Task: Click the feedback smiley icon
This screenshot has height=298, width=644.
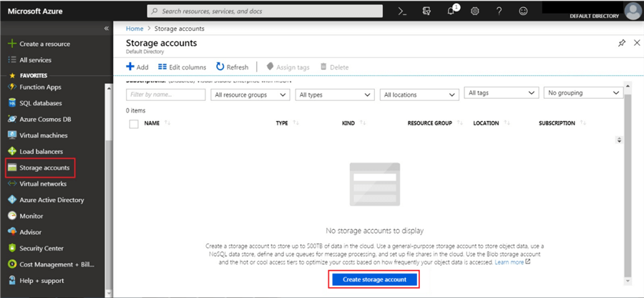Action: (x=523, y=11)
